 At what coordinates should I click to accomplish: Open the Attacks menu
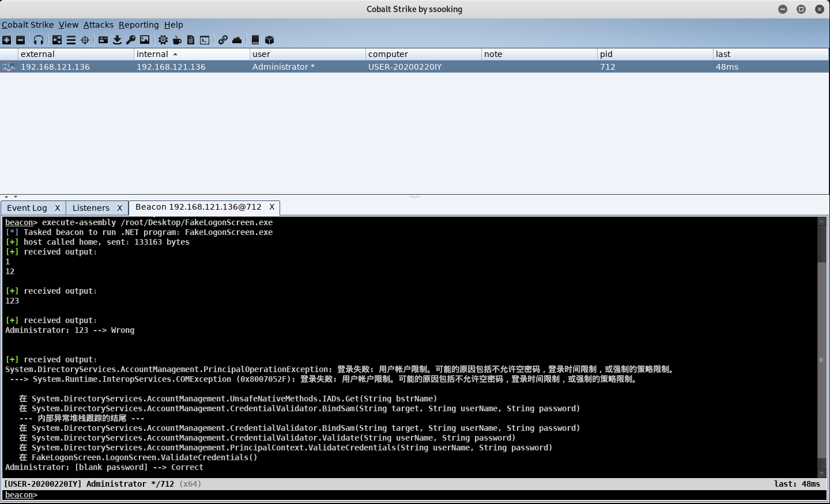[99, 25]
